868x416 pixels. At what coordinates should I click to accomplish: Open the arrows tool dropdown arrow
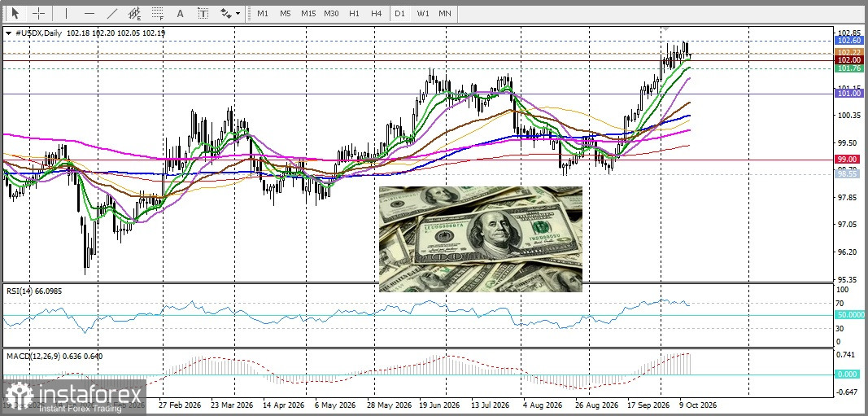pyautogui.click(x=238, y=13)
